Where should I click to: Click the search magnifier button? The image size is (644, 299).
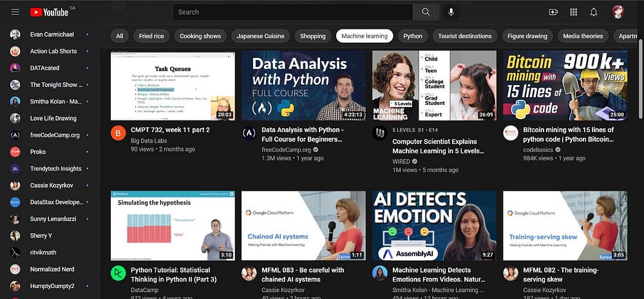(426, 12)
